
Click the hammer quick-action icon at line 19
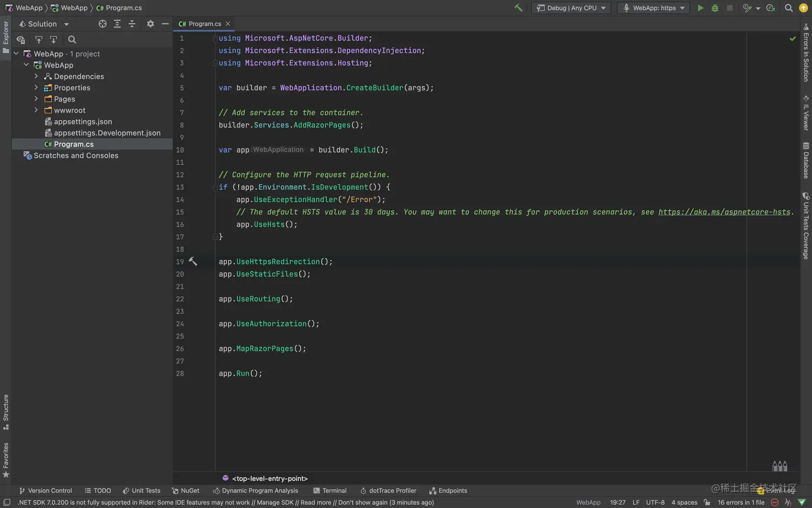(x=193, y=261)
